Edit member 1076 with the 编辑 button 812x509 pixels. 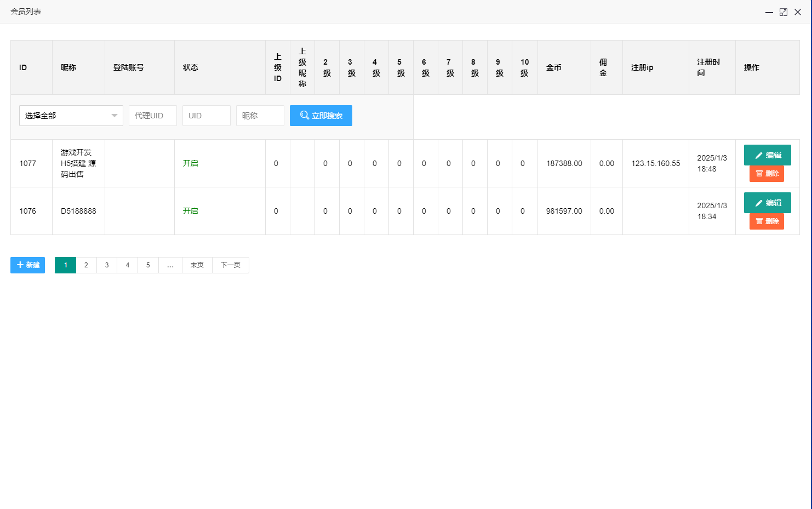767,203
